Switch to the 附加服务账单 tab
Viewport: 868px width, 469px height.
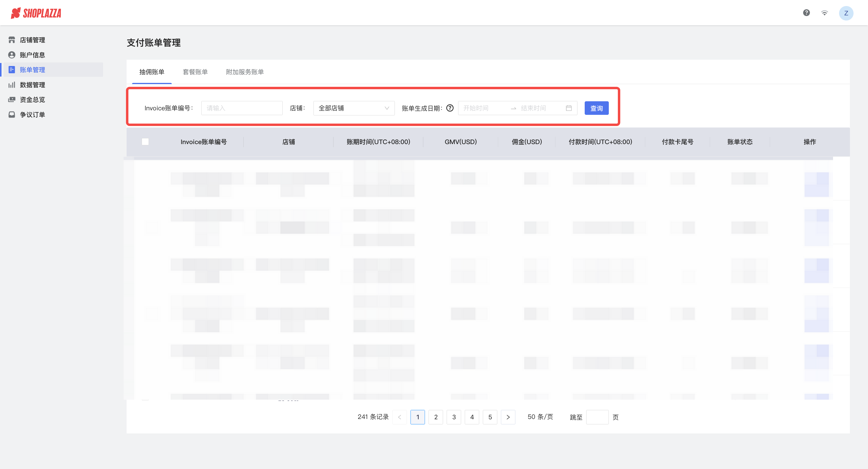coord(245,72)
